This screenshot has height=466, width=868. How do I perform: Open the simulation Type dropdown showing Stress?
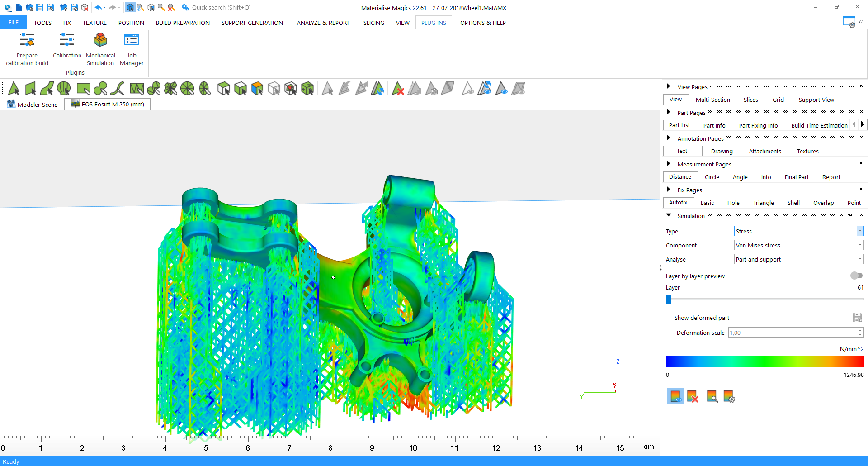[x=798, y=231]
